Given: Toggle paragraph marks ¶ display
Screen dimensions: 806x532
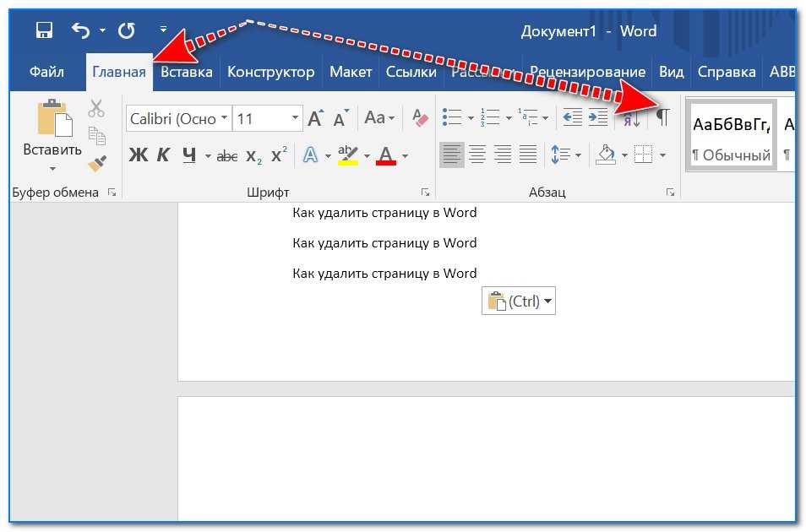Looking at the screenshot, I should point(663,117).
